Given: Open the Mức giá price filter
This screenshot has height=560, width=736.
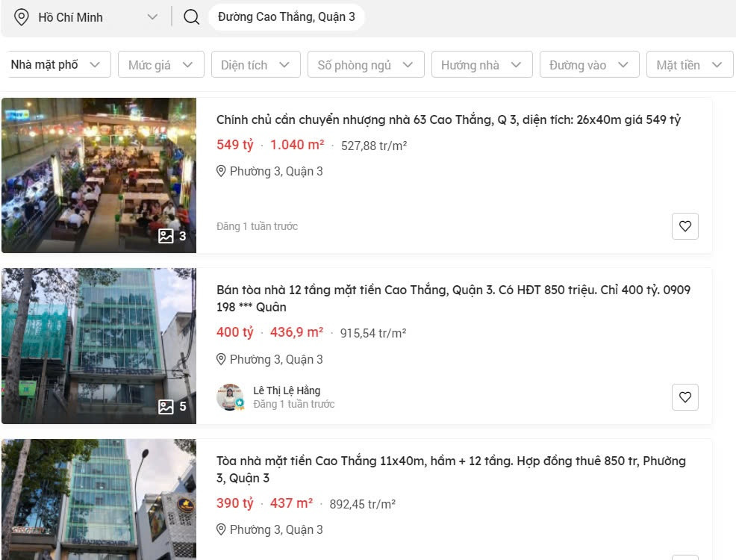Looking at the screenshot, I should (x=161, y=64).
